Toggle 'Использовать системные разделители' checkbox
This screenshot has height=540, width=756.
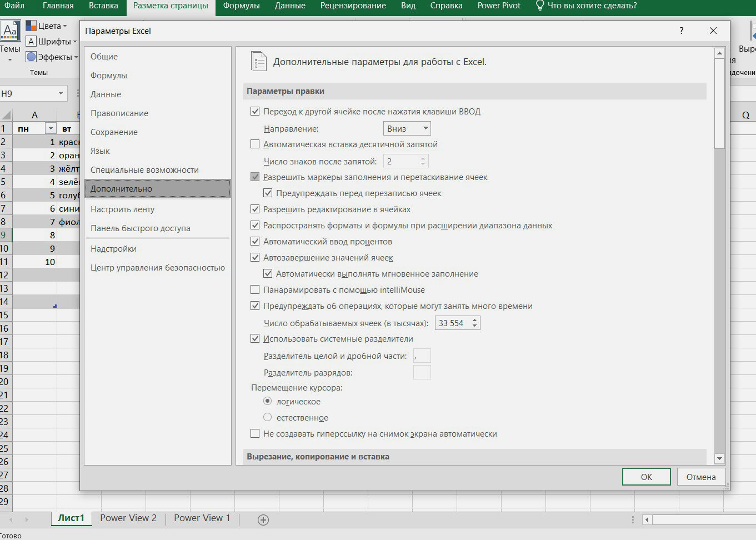pyautogui.click(x=255, y=338)
